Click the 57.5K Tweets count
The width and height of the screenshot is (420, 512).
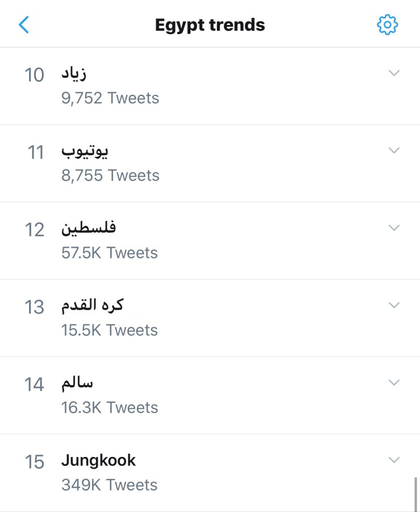tap(110, 253)
